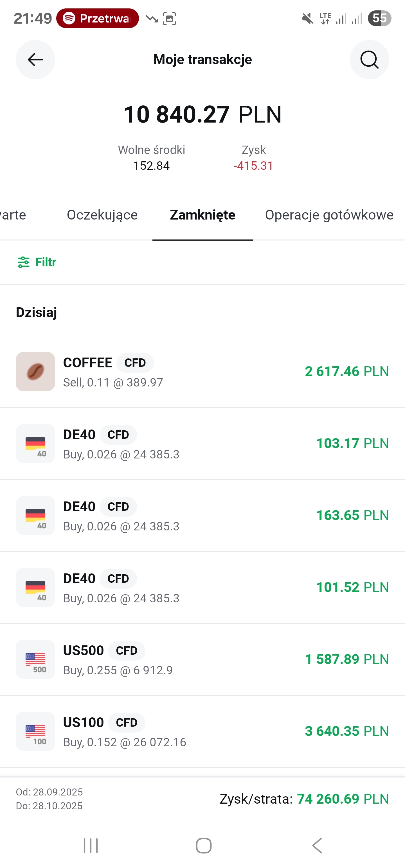Image resolution: width=405 pixels, height=868 pixels.
Task: Open US500 Buy 0.255 transaction
Action: (202, 660)
